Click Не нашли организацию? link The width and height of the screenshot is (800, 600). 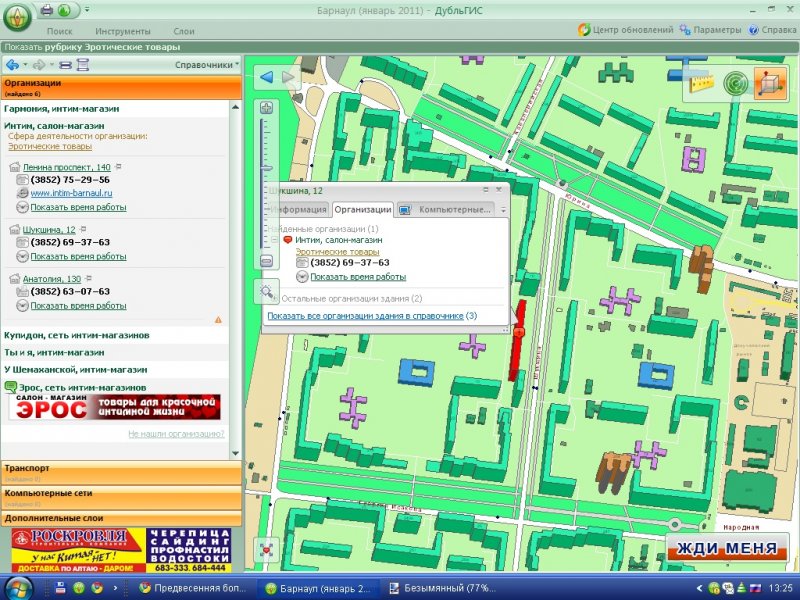pos(176,434)
